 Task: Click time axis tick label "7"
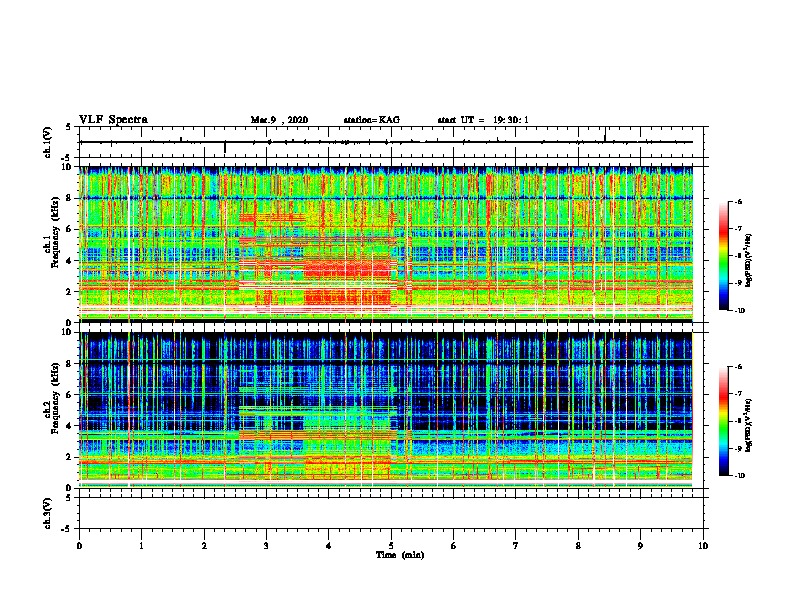pyautogui.click(x=516, y=546)
